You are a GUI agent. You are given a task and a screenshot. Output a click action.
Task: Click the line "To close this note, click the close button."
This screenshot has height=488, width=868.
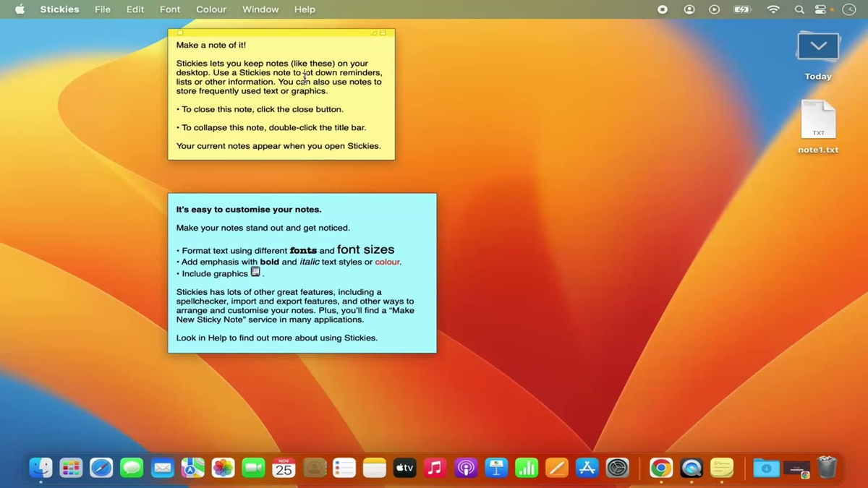(x=260, y=109)
